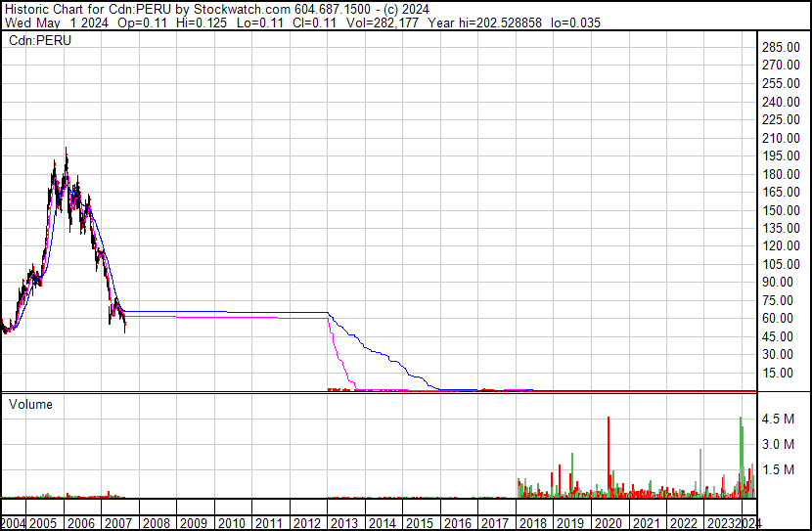Click the 'Cl=0.11' close price value
This screenshot has width=812, height=531.
coord(312,22)
